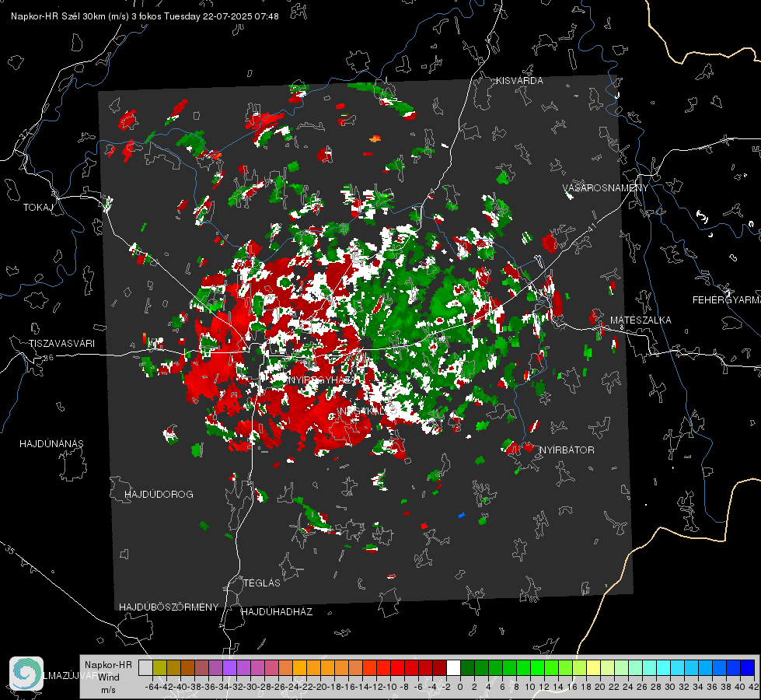
Task: Select the TOKAJ town label
Action: tap(38, 208)
